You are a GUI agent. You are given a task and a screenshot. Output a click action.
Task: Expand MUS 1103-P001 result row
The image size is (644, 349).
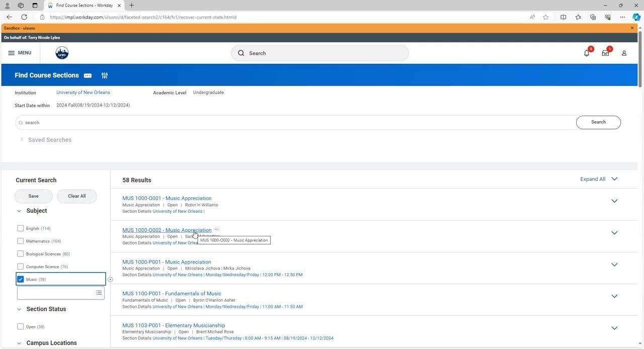[614, 328]
